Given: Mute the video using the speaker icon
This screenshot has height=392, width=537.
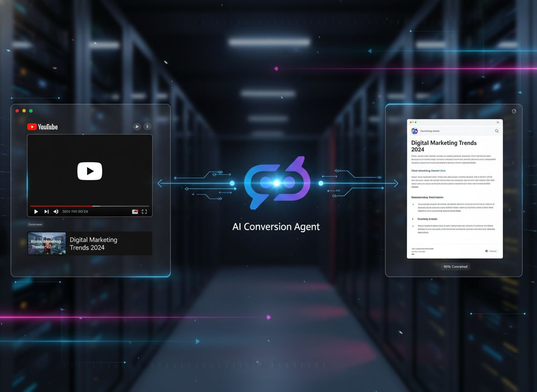Looking at the screenshot, I should point(56,211).
